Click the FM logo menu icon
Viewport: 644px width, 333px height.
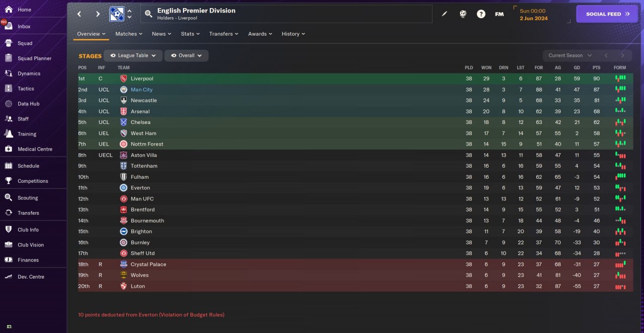pyautogui.click(x=499, y=14)
